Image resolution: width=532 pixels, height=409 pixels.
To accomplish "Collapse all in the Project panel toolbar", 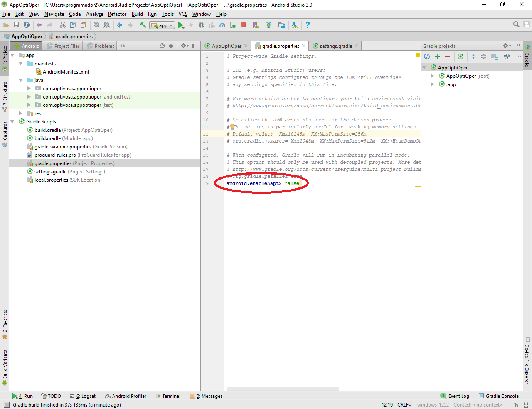I will 171,46.
